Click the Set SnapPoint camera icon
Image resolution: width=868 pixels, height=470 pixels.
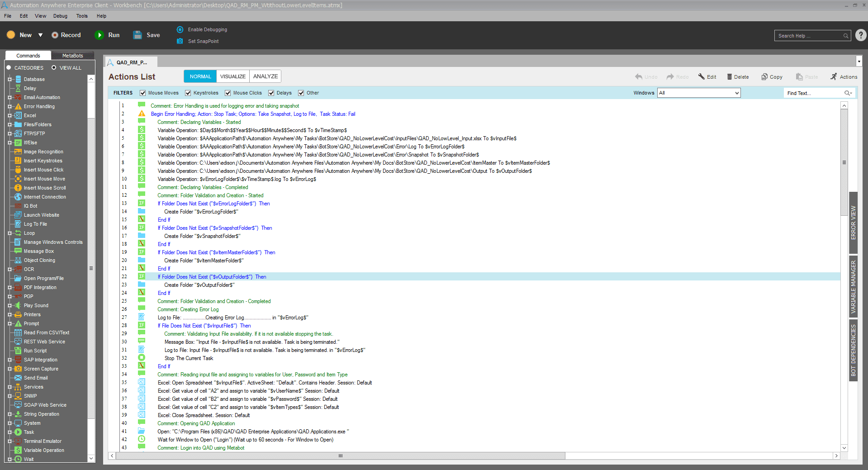[180, 41]
